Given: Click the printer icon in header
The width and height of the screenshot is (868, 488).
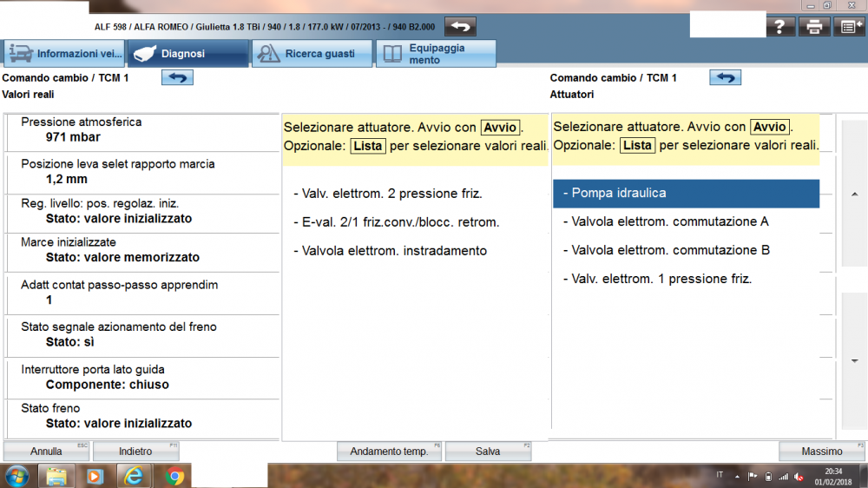Looking at the screenshot, I should click(x=814, y=27).
